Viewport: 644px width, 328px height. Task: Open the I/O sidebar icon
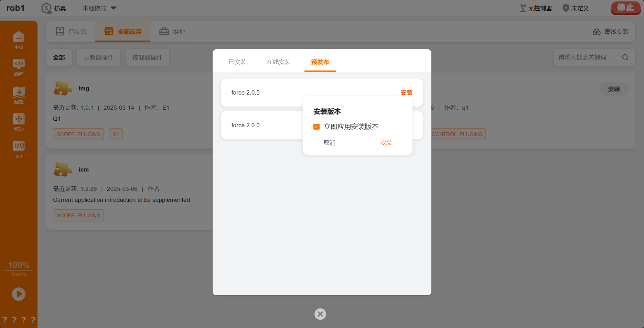coord(19,146)
